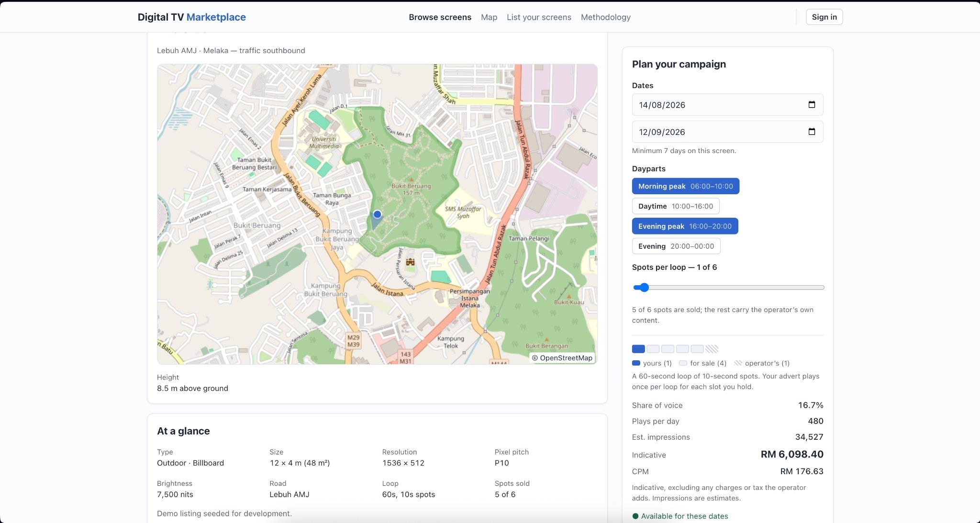Click the Sign in button

point(824,17)
